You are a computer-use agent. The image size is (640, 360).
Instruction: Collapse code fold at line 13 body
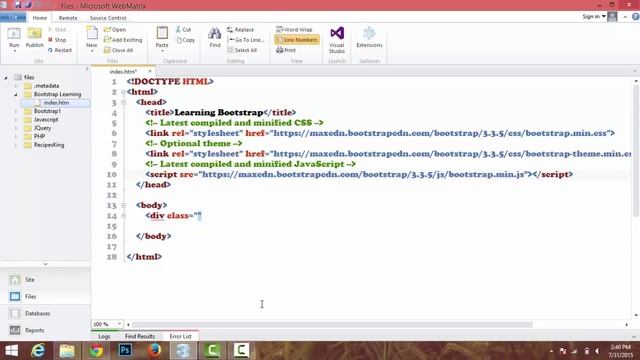pos(123,205)
